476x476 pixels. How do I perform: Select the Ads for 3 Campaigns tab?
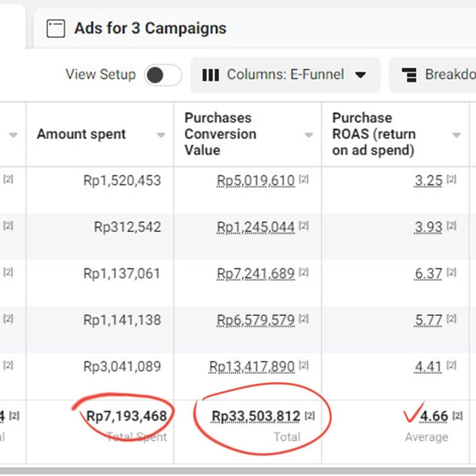150,28
